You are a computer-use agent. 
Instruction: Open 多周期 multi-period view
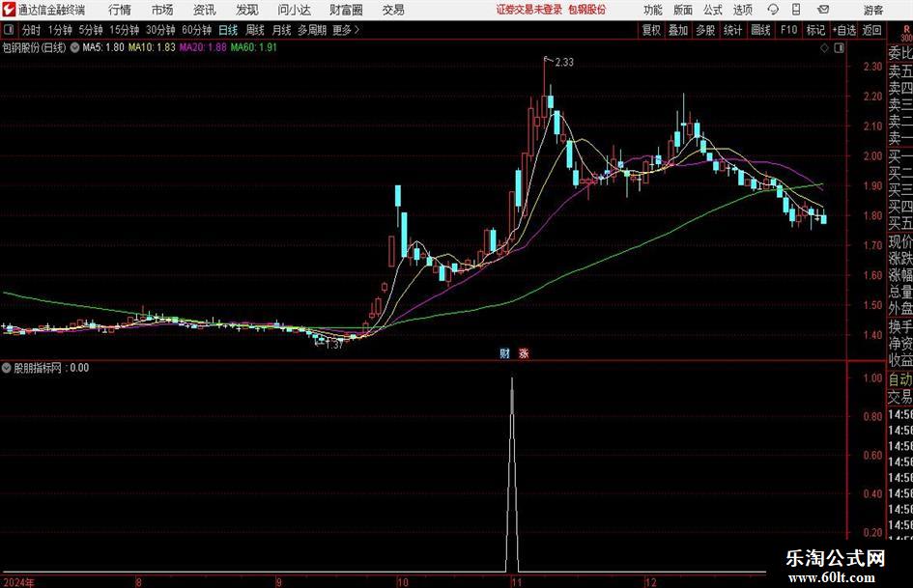click(312, 30)
